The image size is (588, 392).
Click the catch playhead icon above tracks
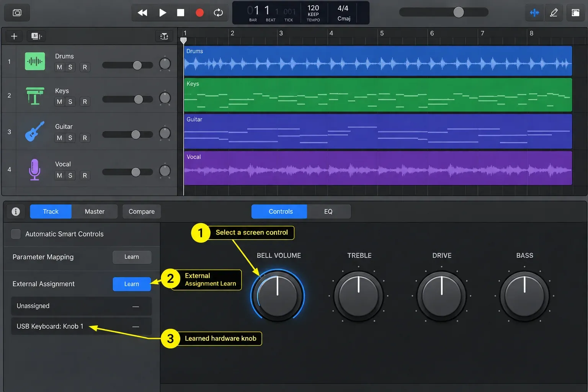(x=164, y=36)
